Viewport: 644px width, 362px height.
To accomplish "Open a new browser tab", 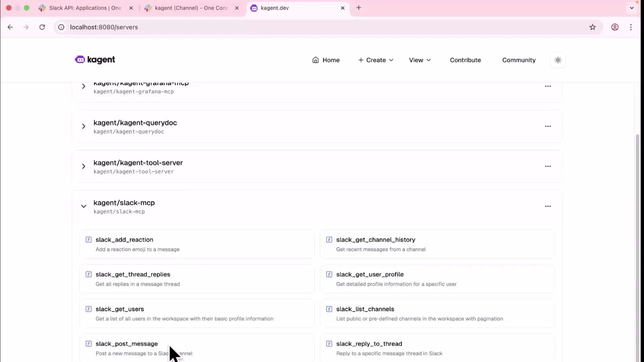I will [359, 8].
